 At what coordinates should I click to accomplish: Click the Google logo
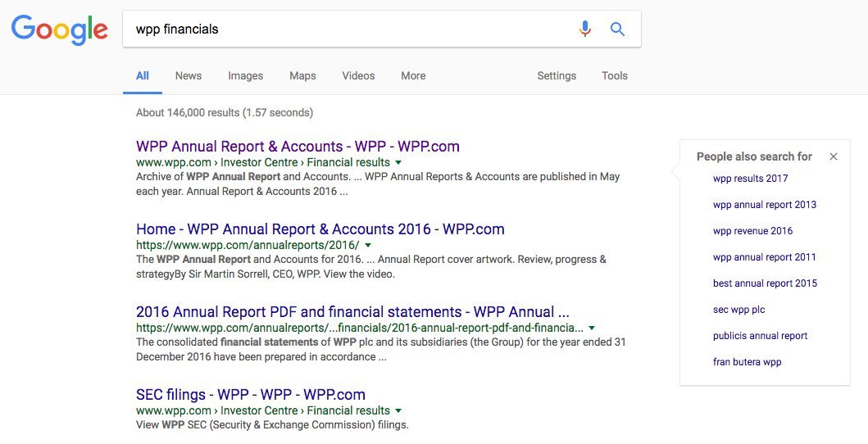(60, 29)
